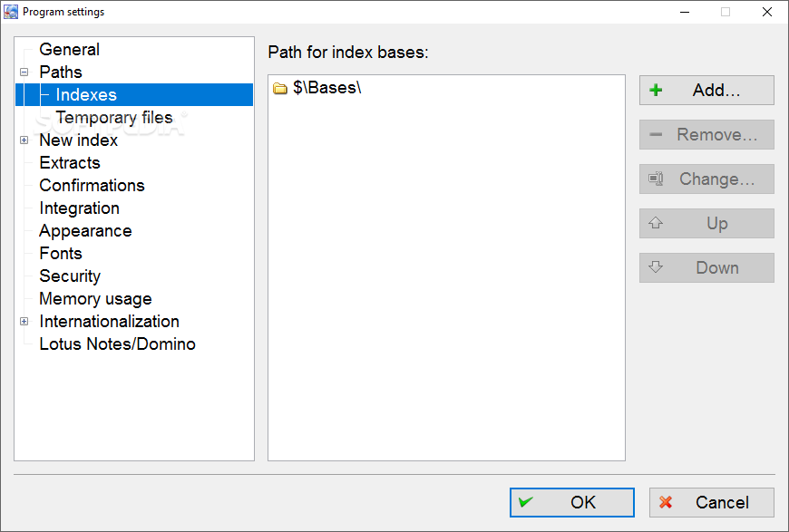Select the Fonts settings item
Screen dimensions: 789x532
tap(61, 254)
